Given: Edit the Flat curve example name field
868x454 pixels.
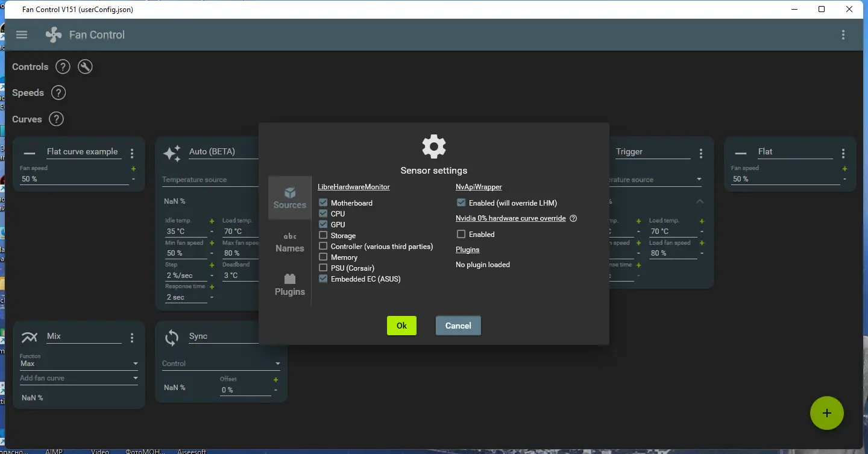Looking at the screenshot, I should 84,152.
